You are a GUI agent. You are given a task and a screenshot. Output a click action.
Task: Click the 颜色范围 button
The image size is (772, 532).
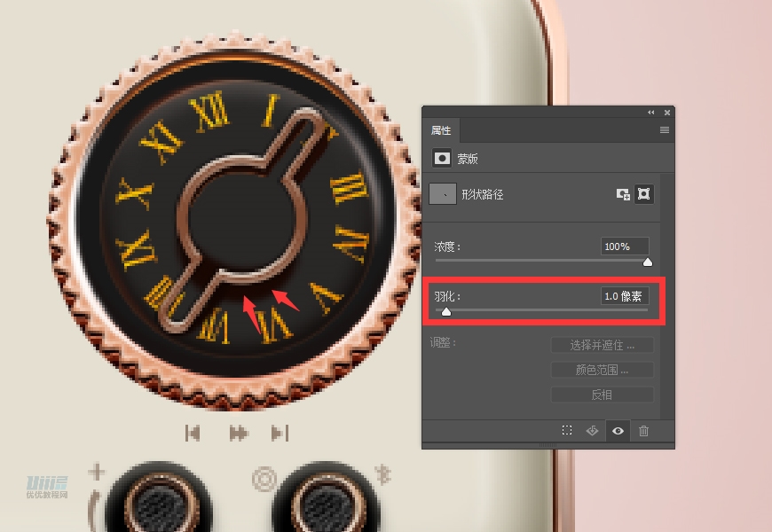(x=603, y=370)
